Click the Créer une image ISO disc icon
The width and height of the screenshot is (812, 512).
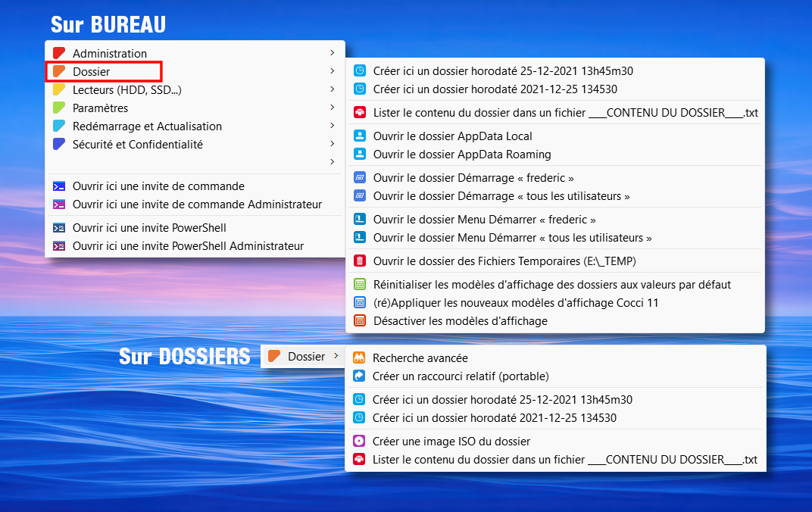pyautogui.click(x=359, y=441)
